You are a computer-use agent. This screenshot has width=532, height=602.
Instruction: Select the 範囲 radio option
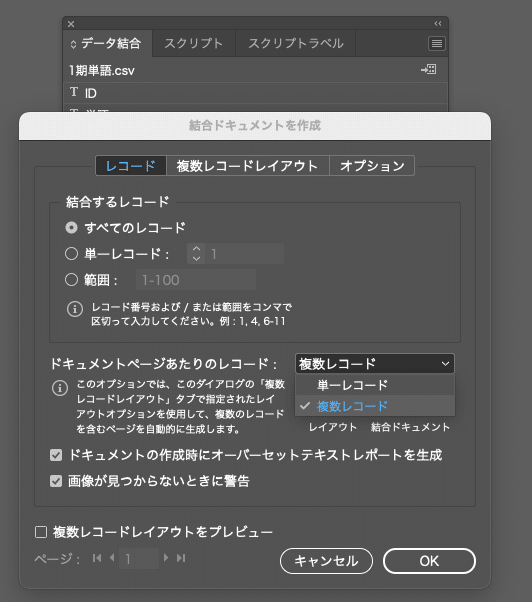click(71, 280)
